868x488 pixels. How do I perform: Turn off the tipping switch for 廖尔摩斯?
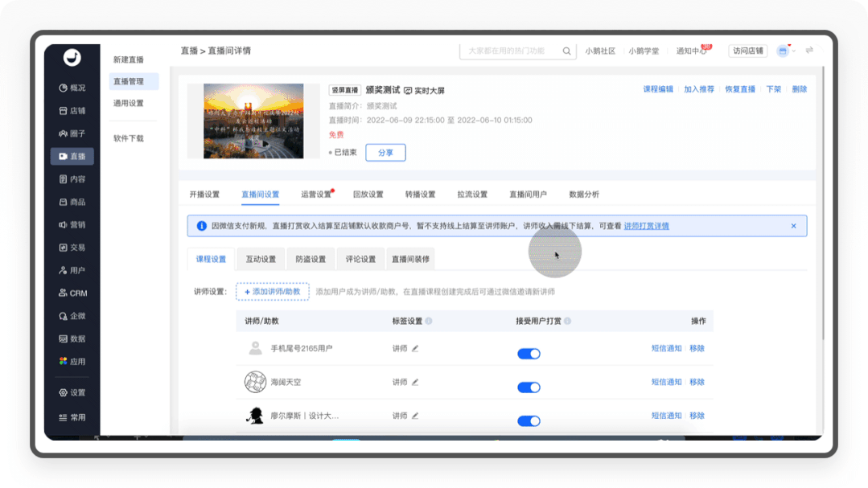[529, 420]
